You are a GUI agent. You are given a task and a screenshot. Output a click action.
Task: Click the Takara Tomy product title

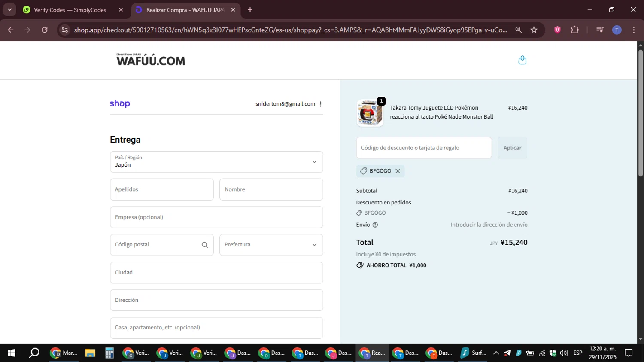441,112
